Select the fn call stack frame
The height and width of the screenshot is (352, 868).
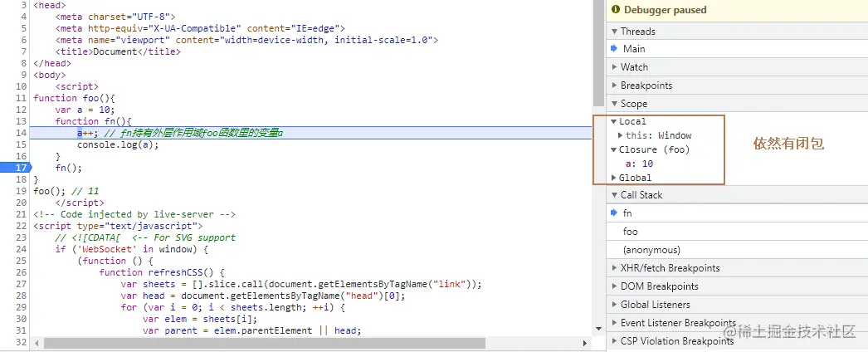pyautogui.click(x=738, y=213)
